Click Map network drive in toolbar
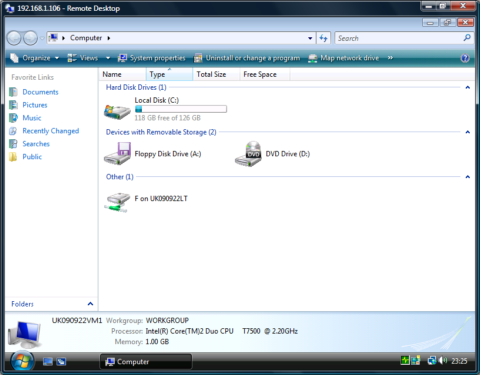Image resolution: width=480 pixels, height=375 pixels. tap(344, 58)
